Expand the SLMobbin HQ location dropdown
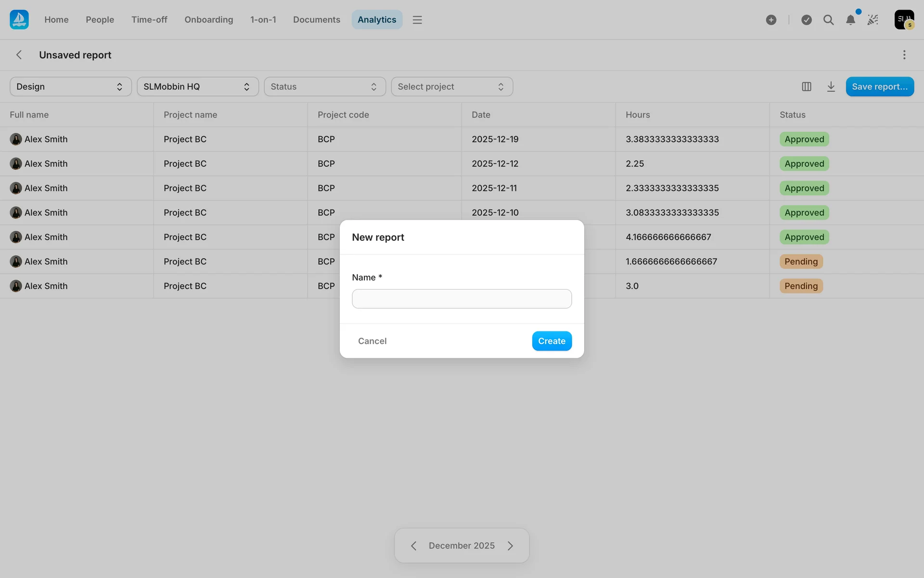 pos(197,87)
